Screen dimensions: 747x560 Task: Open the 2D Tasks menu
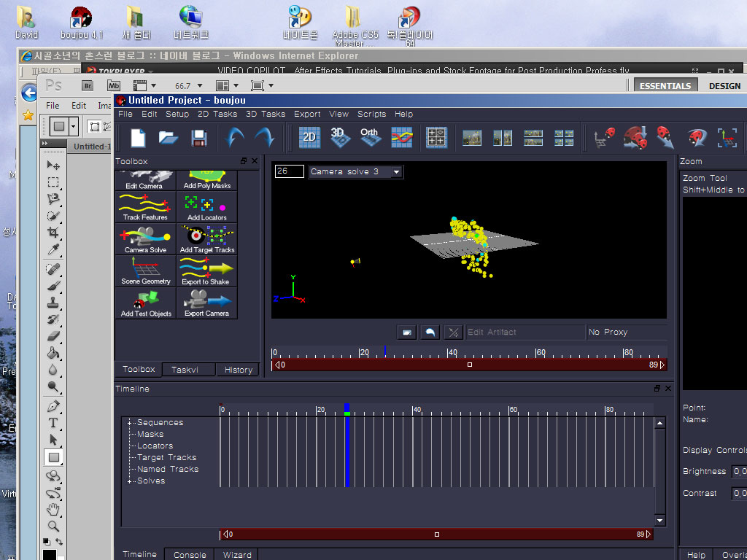[217, 114]
